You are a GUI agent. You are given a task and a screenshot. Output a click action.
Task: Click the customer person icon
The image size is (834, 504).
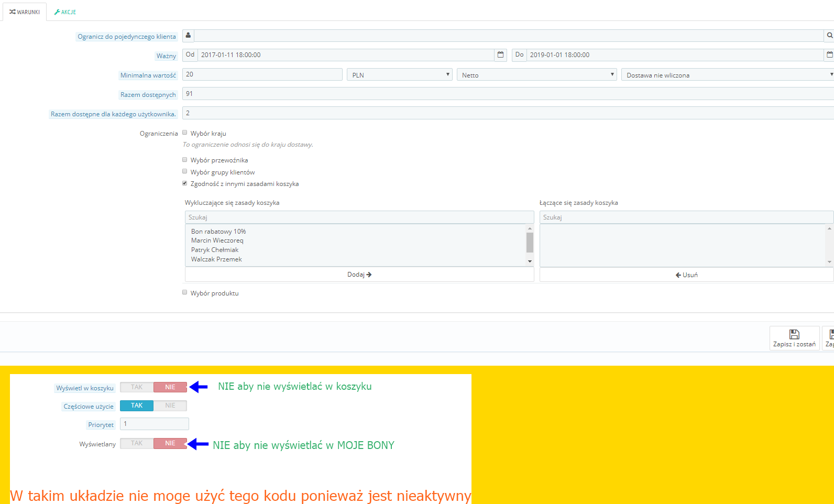[x=188, y=36]
